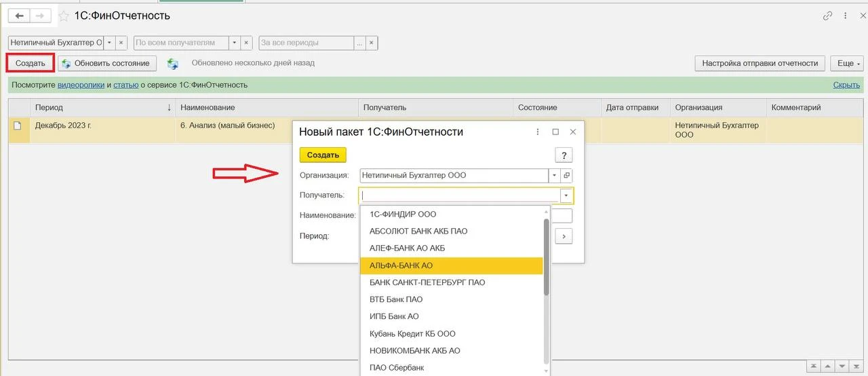Click the Состояние column header

pos(557,107)
